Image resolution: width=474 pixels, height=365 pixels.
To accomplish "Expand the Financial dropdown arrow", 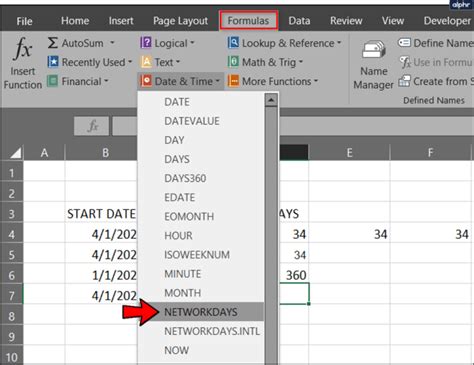I will pyautogui.click(x=106, y=81).
